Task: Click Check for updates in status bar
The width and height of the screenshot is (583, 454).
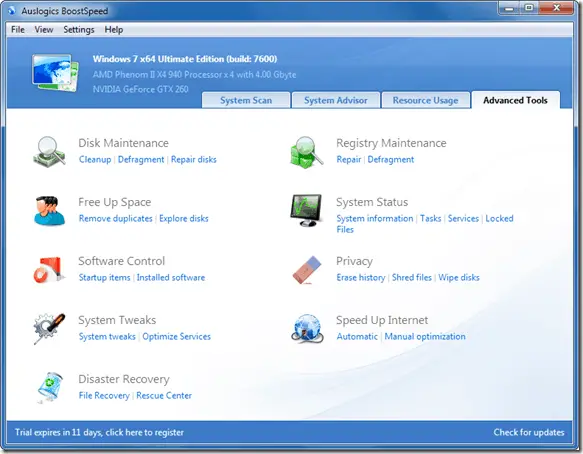Action: [529, 432]
